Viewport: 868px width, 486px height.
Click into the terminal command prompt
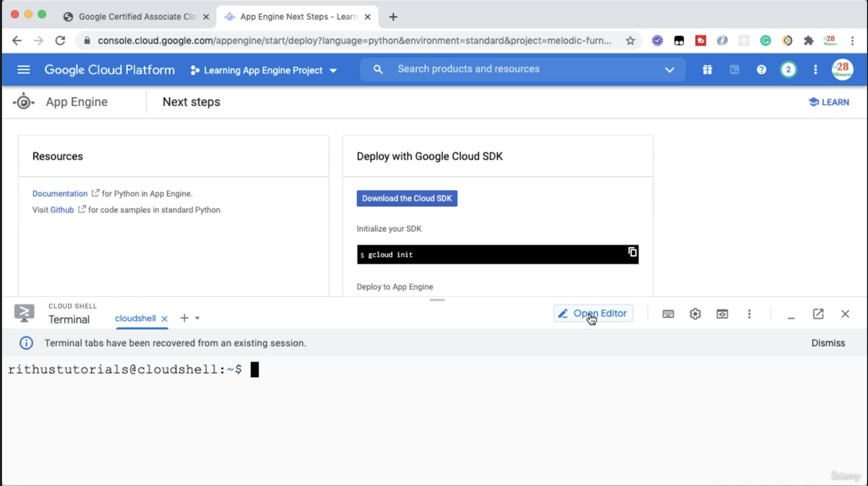[254, 370]
